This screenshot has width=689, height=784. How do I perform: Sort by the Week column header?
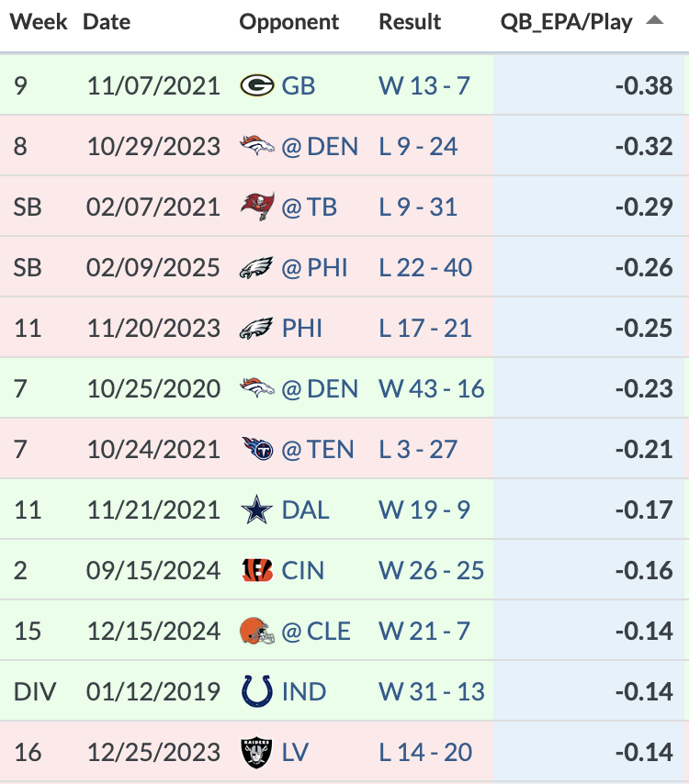[39, 22]
